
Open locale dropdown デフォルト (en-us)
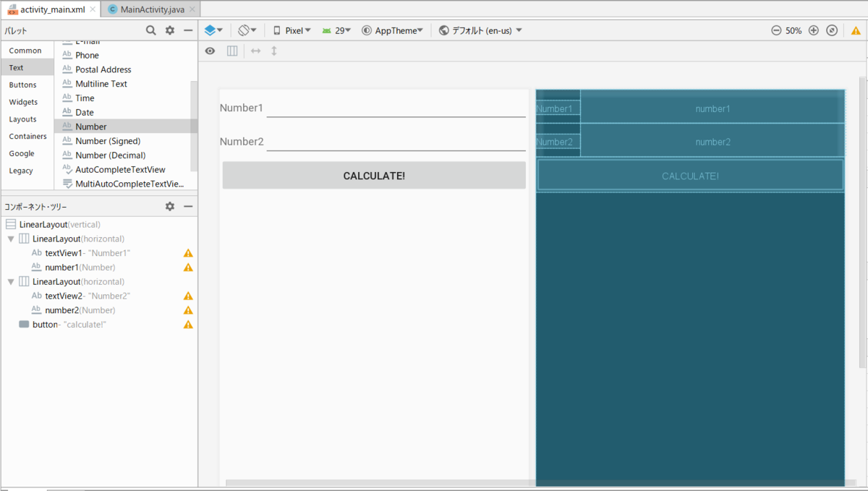pos(481,30)
